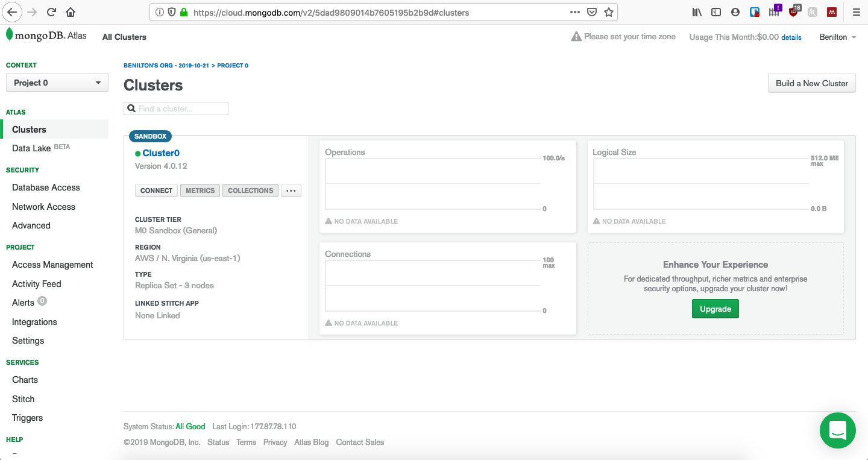Open the footer Privacy link
The width and height of the screenshot is (868, 460).
(275, 442)
